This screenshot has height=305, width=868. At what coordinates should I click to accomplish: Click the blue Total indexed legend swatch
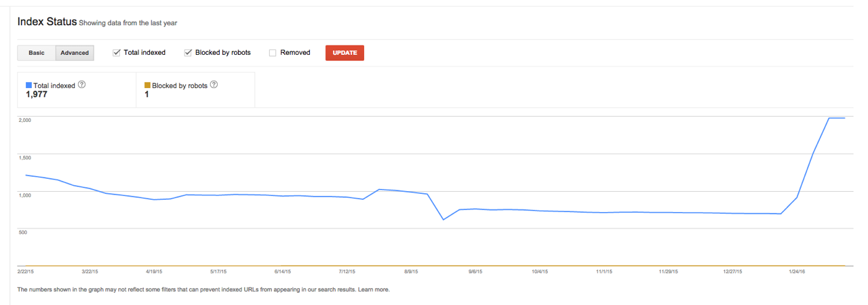[x=28, y=85]
